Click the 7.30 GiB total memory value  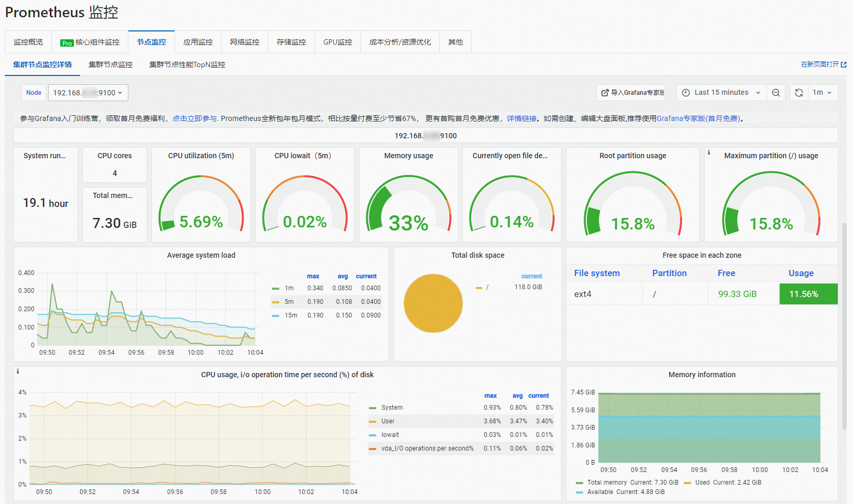click(x=115, y=223)
